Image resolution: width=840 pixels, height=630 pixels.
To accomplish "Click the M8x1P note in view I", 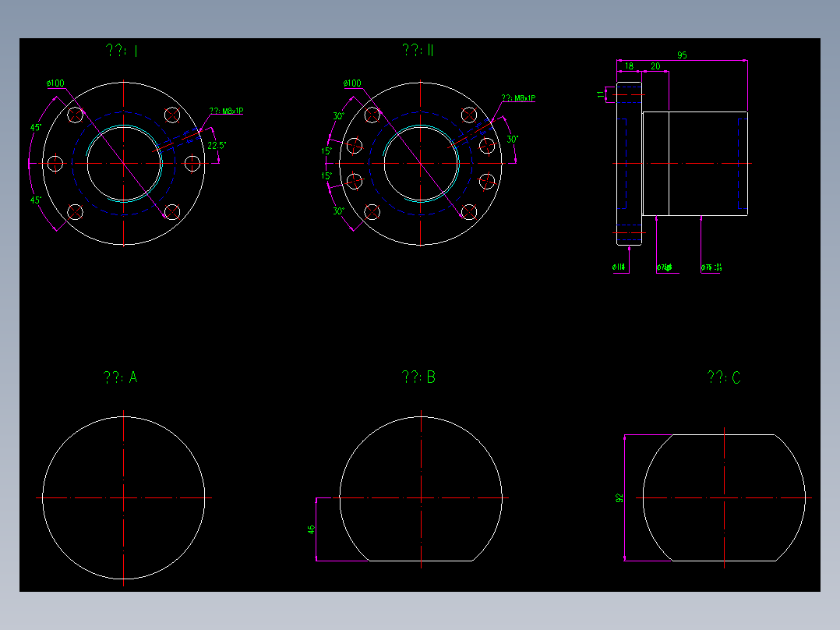I will click(x=227, y=111).
